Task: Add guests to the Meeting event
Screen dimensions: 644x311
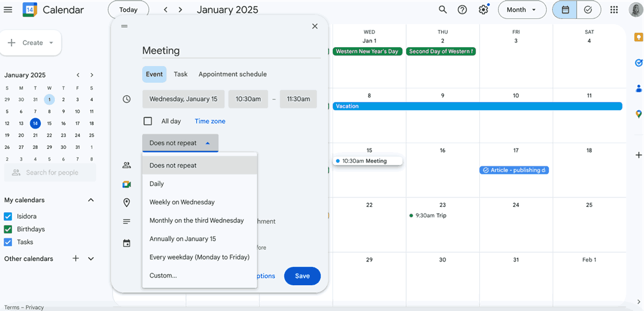Action: pyautogui.click(x=127, y=165)
